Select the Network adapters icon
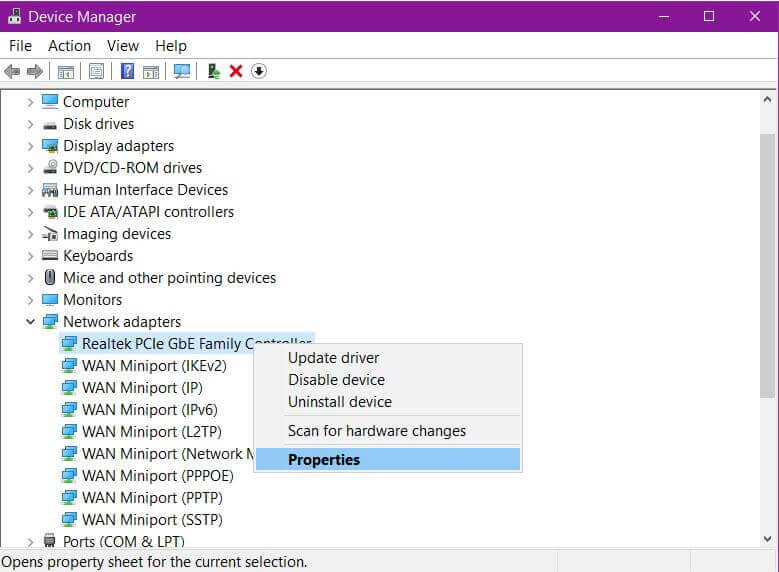The image size is (779, 572). [50, 322]
